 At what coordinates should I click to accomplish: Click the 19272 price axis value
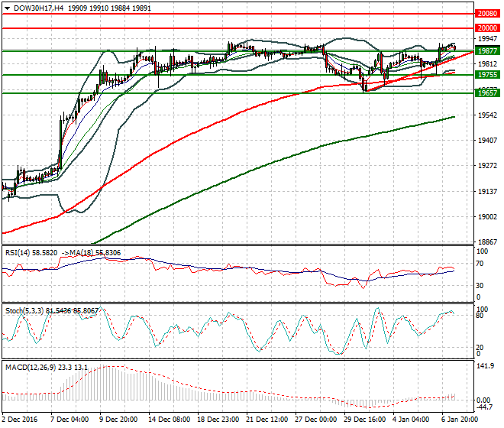pyautogui.click(x=488, y=165)
